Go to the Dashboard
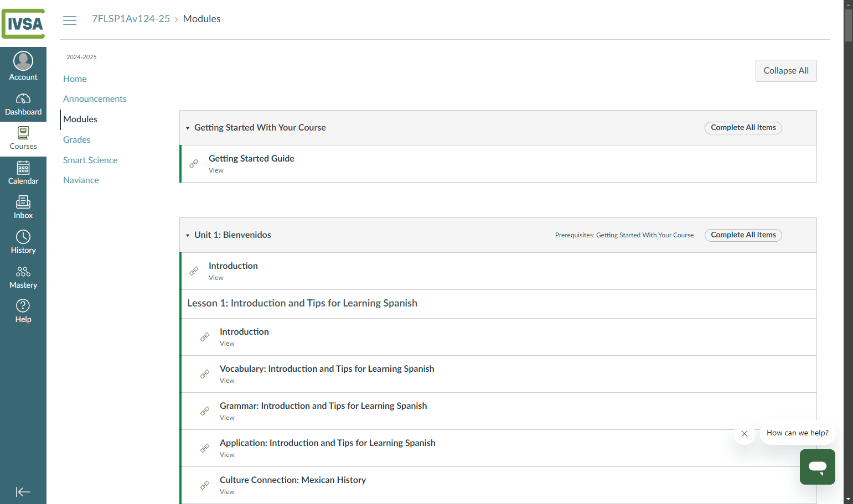853x504 pixels. click(23, 105)
